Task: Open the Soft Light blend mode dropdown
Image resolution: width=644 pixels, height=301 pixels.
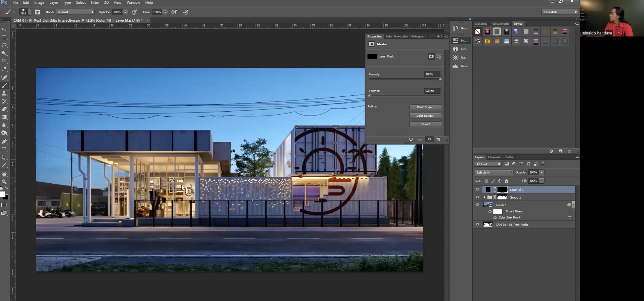Action: coord(494,172)
